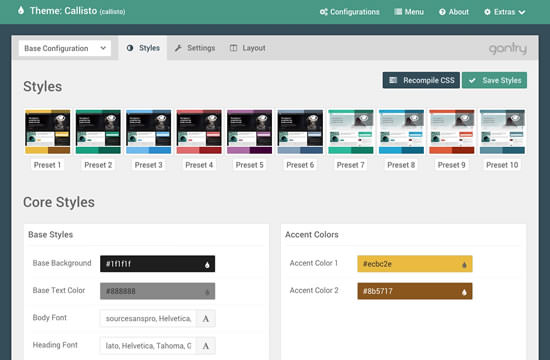550x360 pixels.
Task: Click the Accent Color 2 field #8b5717
Action: pyautogui.click(x=415, y=291)
